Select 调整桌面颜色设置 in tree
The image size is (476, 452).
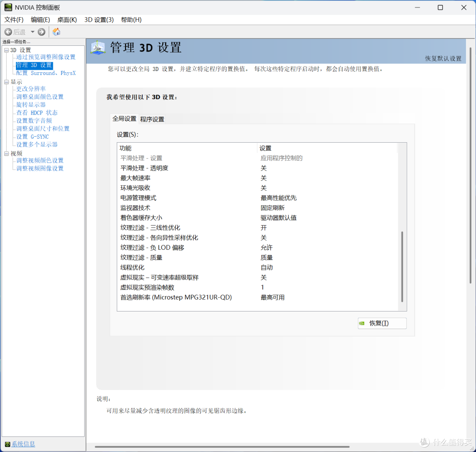[x=40, y=97]
